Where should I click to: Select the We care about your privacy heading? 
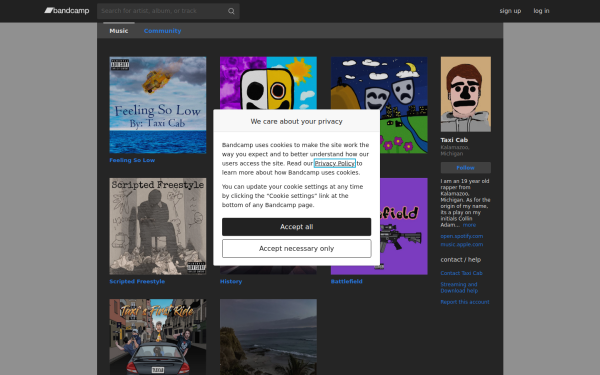297,121
